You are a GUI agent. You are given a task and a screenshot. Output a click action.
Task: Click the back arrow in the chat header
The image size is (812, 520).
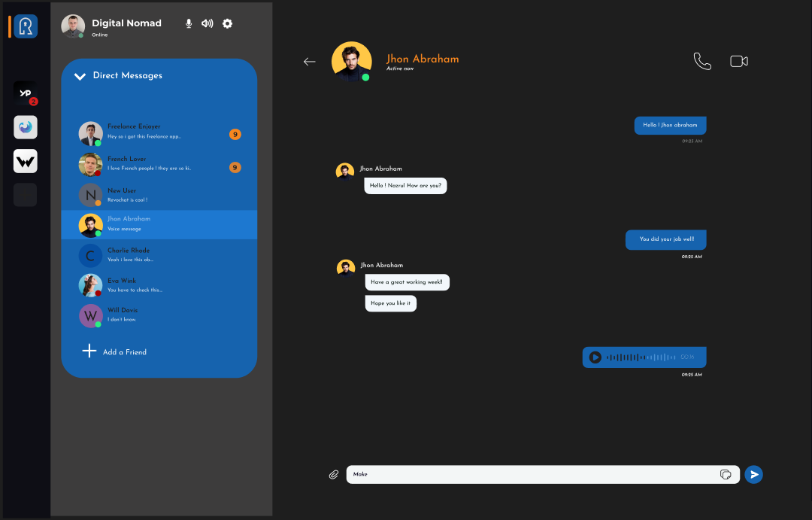310,62
